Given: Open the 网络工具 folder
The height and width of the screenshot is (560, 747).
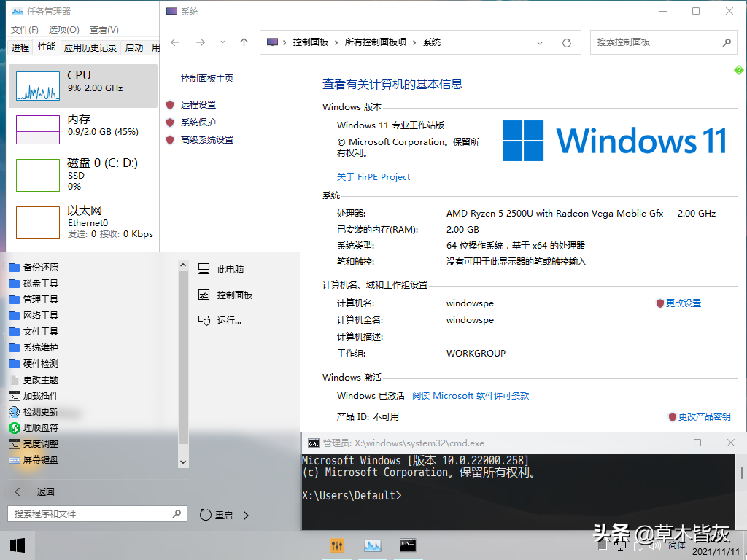Looking at the screenshot, I should pos(34,315).
